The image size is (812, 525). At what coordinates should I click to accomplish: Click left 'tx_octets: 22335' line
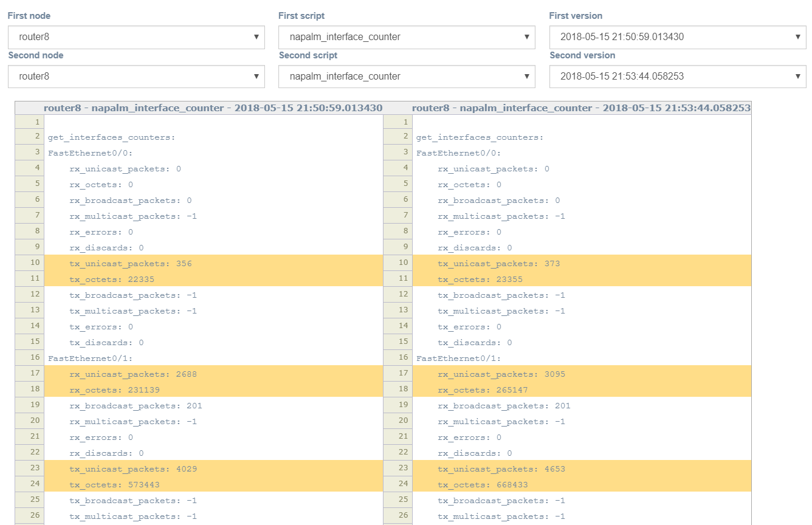213,279
